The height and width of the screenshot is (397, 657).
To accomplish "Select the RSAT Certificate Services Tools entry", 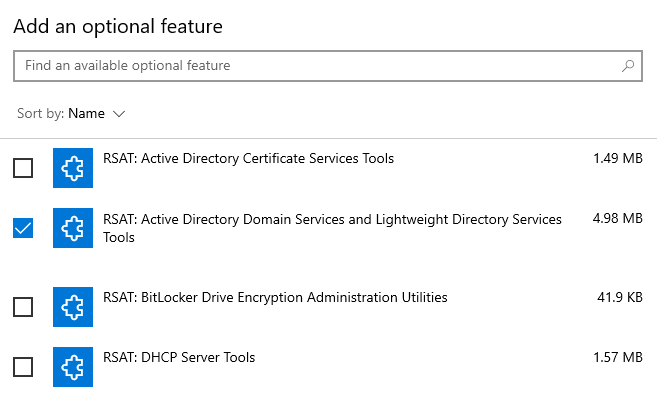I will pos(328,168).
